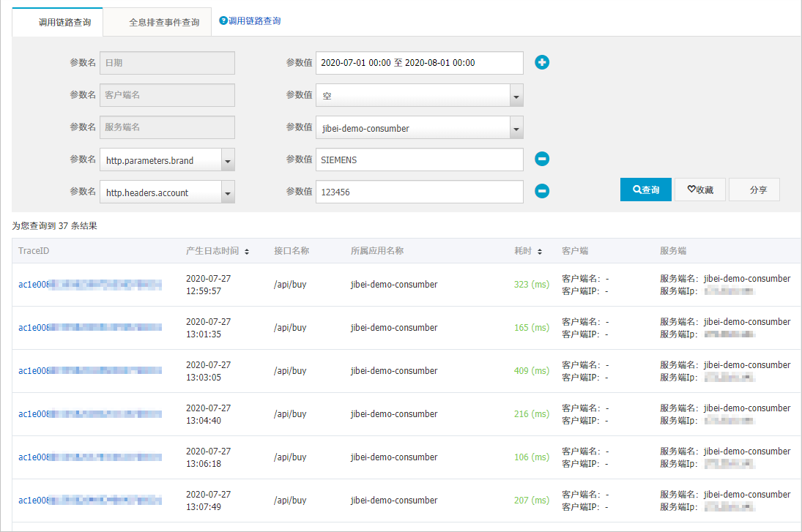The image size is (802, 532).
Task: Expand the http.parameters.brand name dropdown
Action: 228,160
